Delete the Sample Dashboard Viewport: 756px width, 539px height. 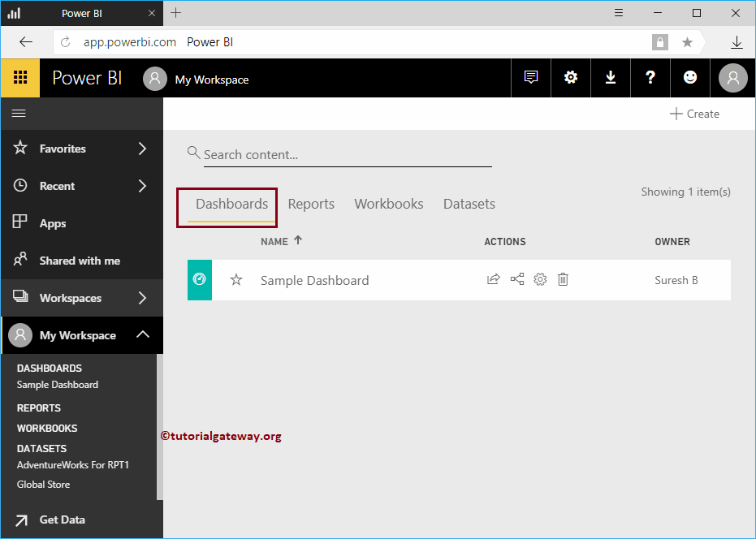pyautogui.click(x=563, y=279)
